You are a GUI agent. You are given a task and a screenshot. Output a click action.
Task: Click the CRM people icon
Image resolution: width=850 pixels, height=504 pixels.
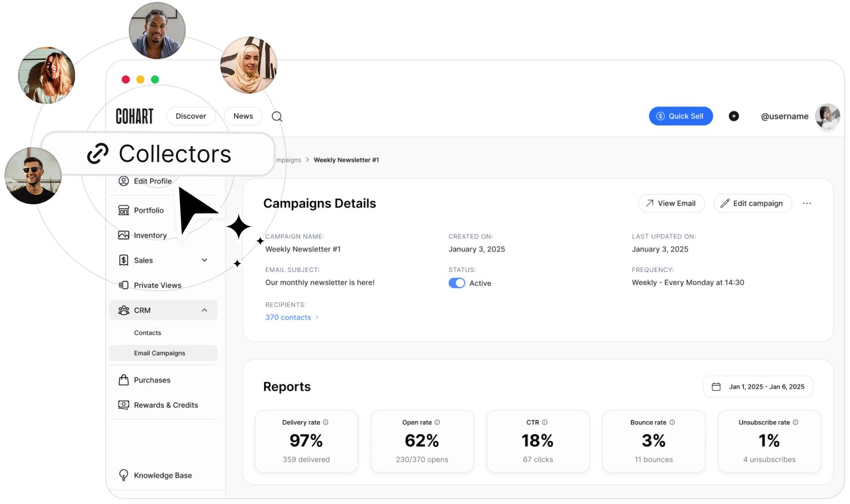124,310
